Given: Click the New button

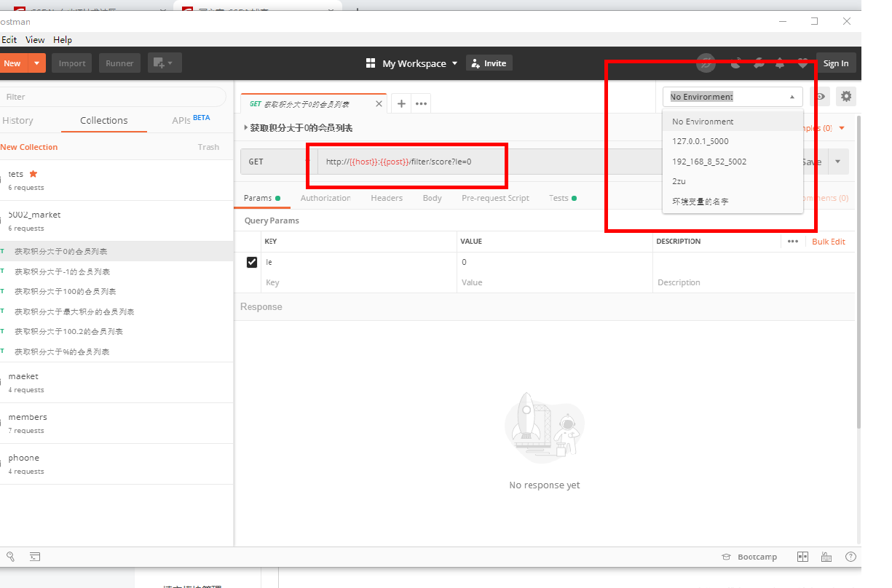Looking at the screenshot, I should pyautogui.click(x=13, y=63).
